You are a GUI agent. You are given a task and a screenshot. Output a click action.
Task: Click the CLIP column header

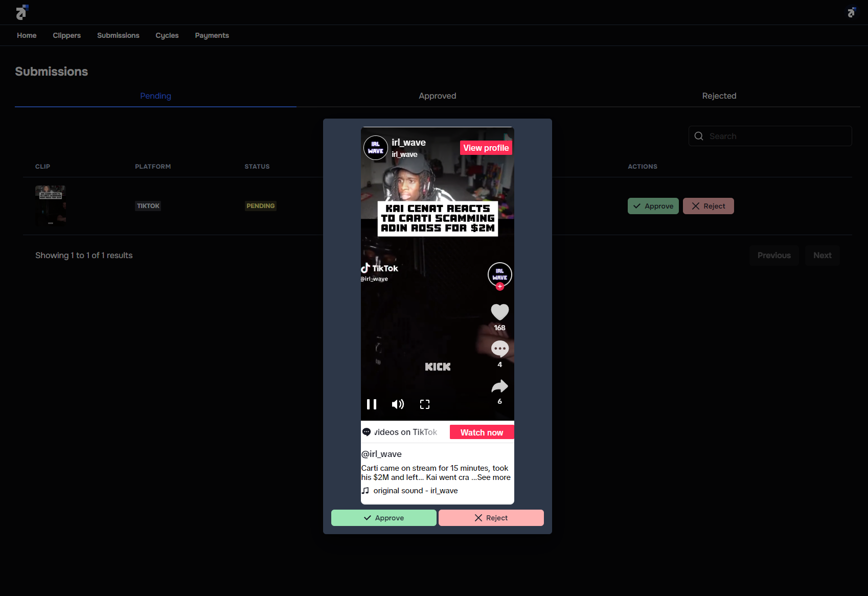pyautogui.click(x=42, y=167)
